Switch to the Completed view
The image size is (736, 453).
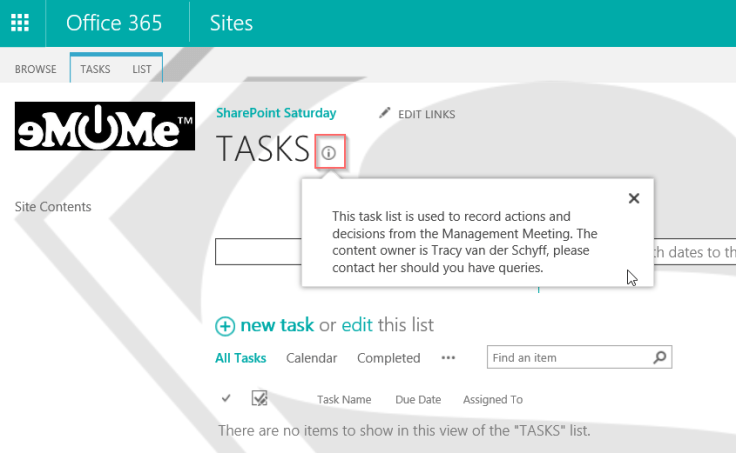click(x=388, y=358)
